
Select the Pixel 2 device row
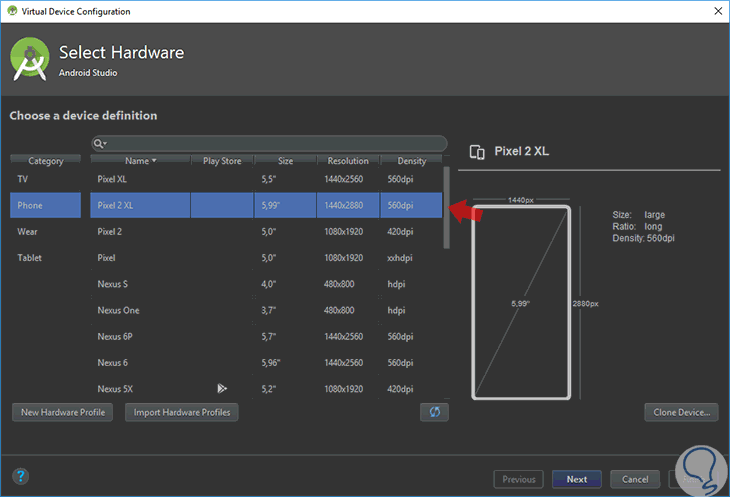point(266,231)
